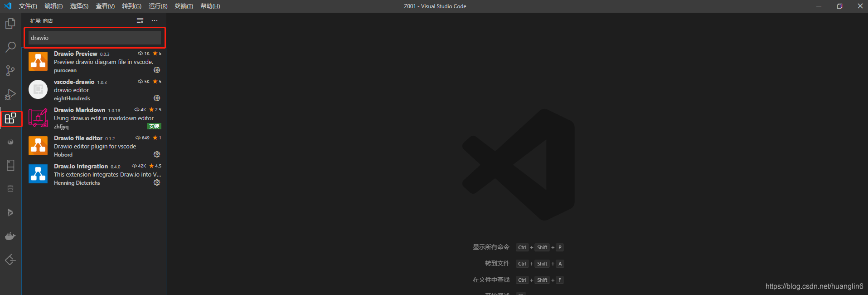Select the Drawio file editor extension title
Image resolution: width=868 pixels, height=295 pixels.
[x=78, y=138]
